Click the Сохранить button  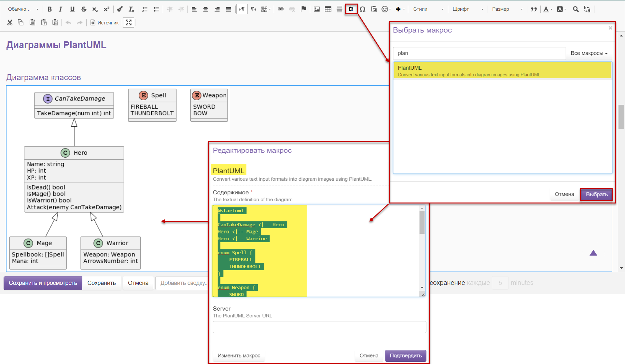tap(102, 283)
